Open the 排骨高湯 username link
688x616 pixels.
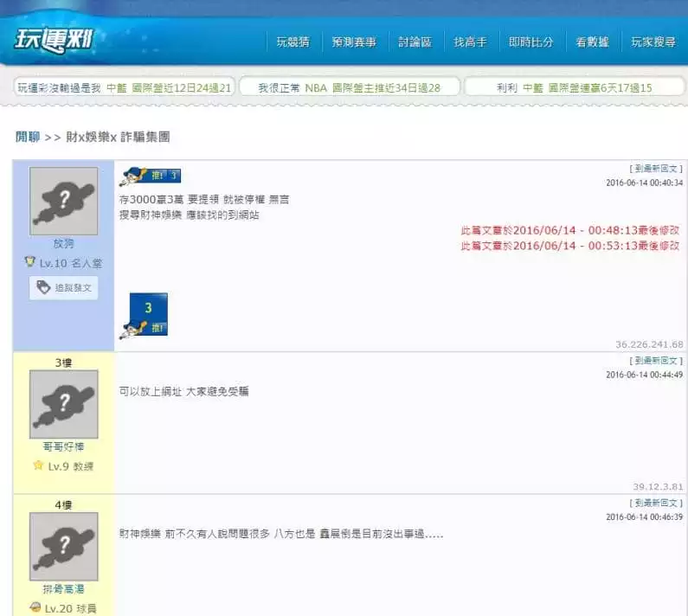(64, 589)
